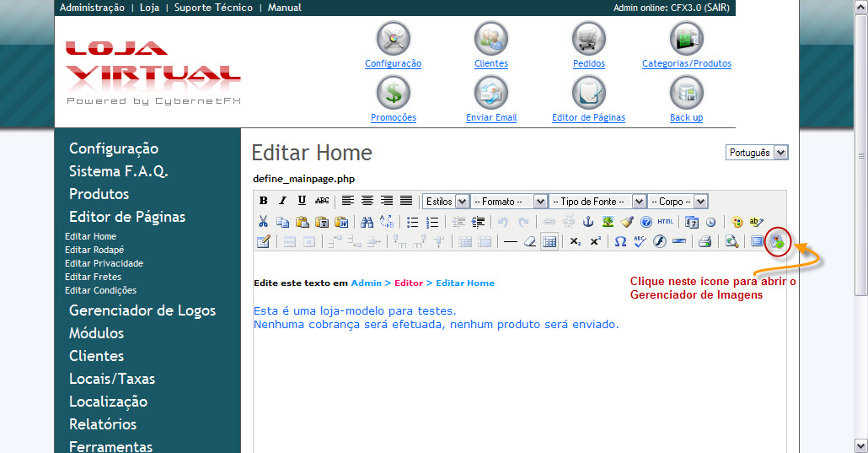868x453 pixels.
Task: Toggle underline text formatting
Action: click(x=302, y=201)
